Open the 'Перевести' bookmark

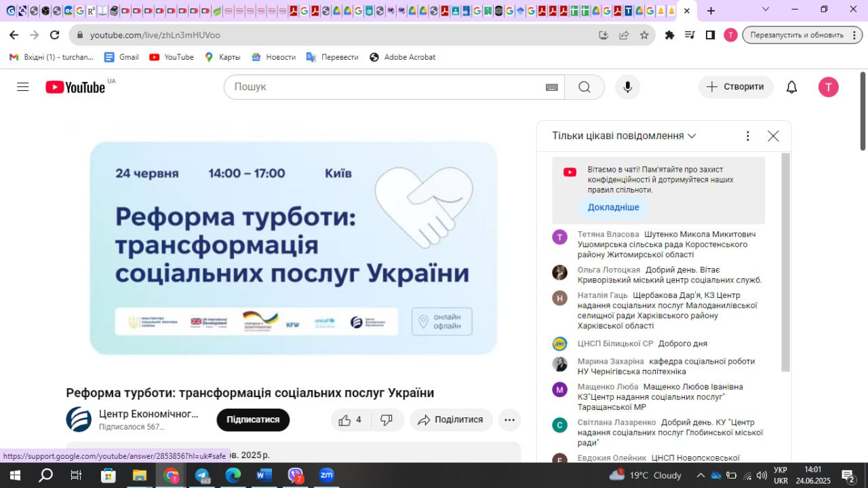click(332, 57)
